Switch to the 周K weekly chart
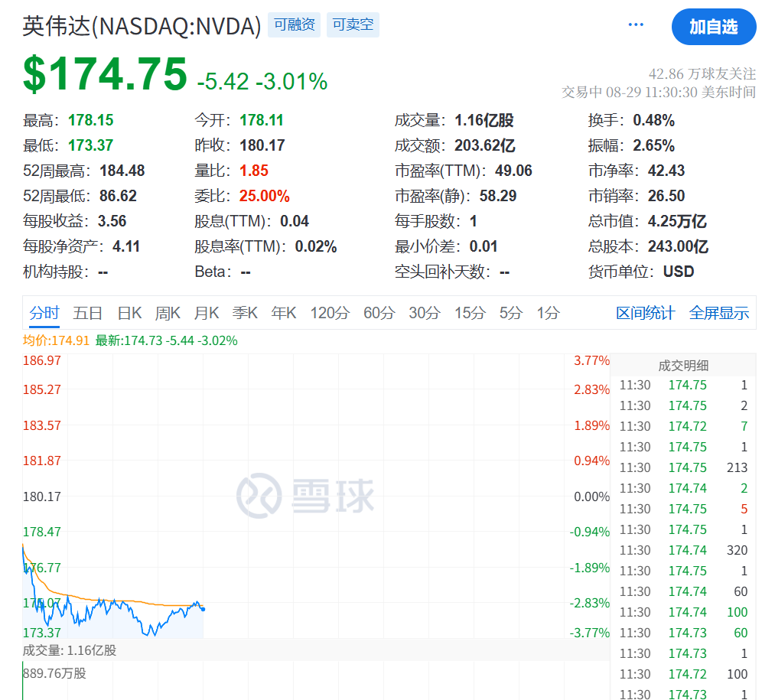762x700 pixels. pyautogui.click(x=168, y=312)
